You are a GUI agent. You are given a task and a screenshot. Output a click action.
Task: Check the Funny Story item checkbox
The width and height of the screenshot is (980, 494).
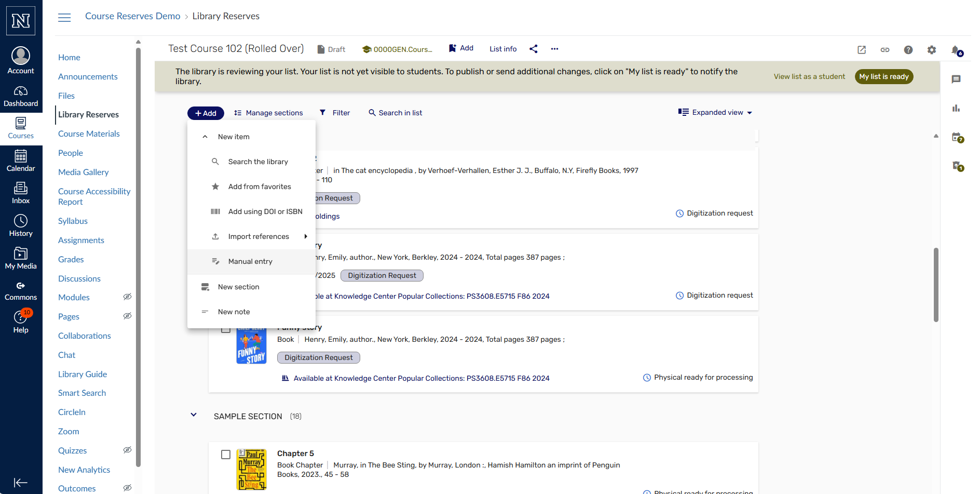pyautogui.click(x=226, y=329)
